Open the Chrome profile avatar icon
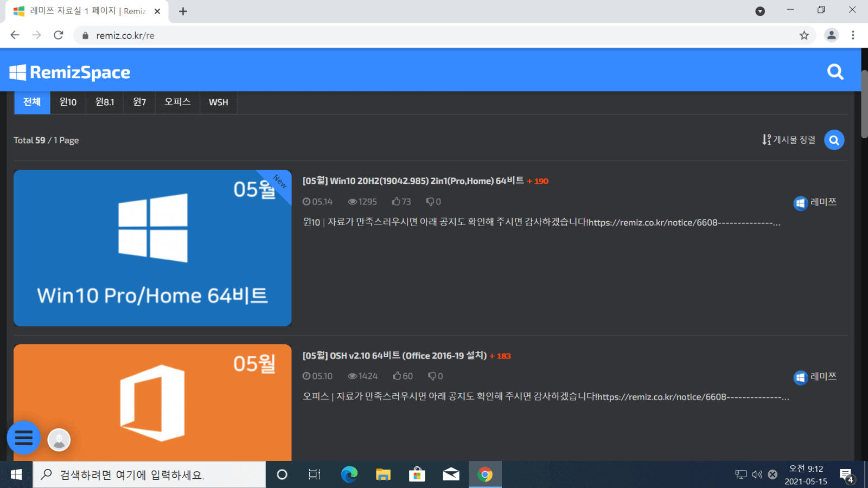Viewport: 868px width, 488px height. (x=831, y=35)
